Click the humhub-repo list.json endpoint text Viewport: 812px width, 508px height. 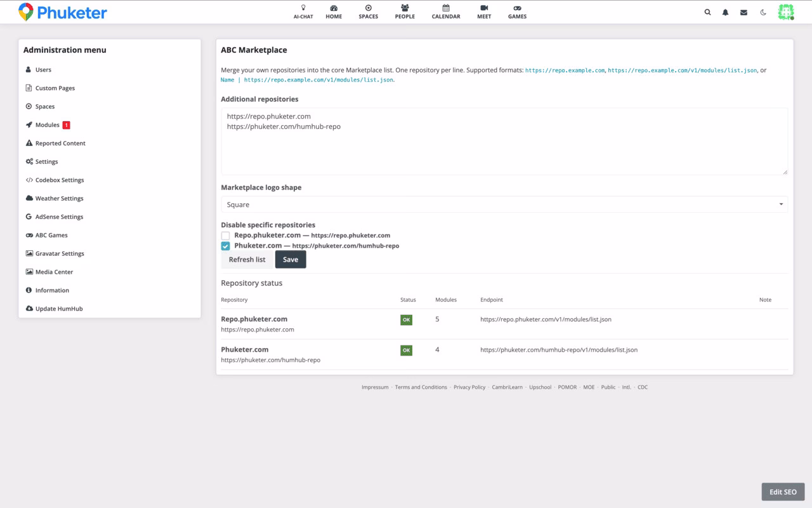pyautogui.click(x=559, y=350)
